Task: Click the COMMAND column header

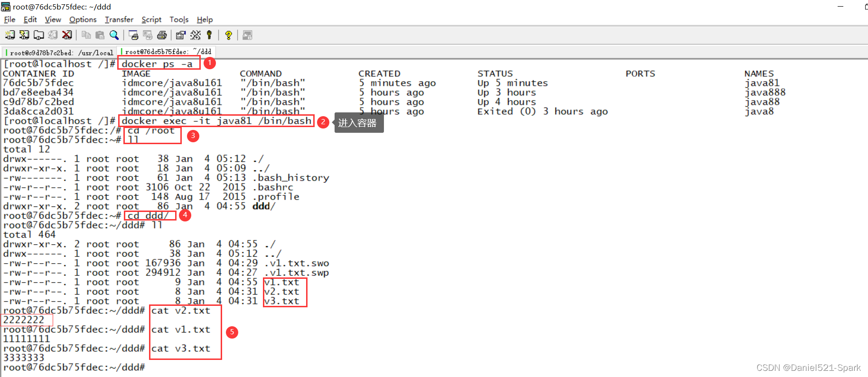Action: pos(261,74)
